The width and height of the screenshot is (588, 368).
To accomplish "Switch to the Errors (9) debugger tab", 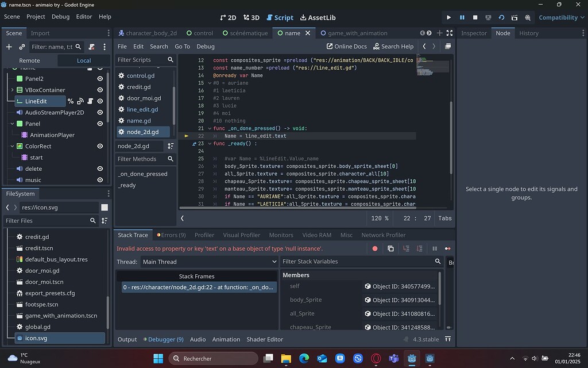I will point(171,235).
